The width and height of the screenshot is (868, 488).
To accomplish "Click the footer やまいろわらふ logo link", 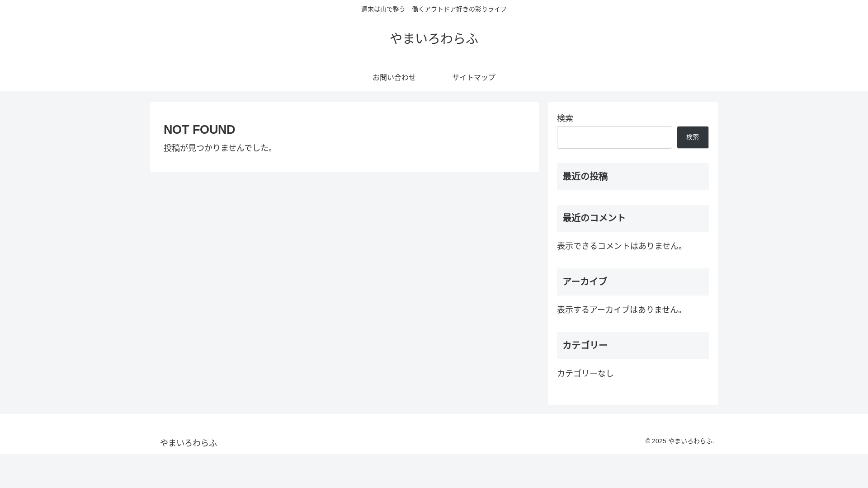I will coord(189,443).
